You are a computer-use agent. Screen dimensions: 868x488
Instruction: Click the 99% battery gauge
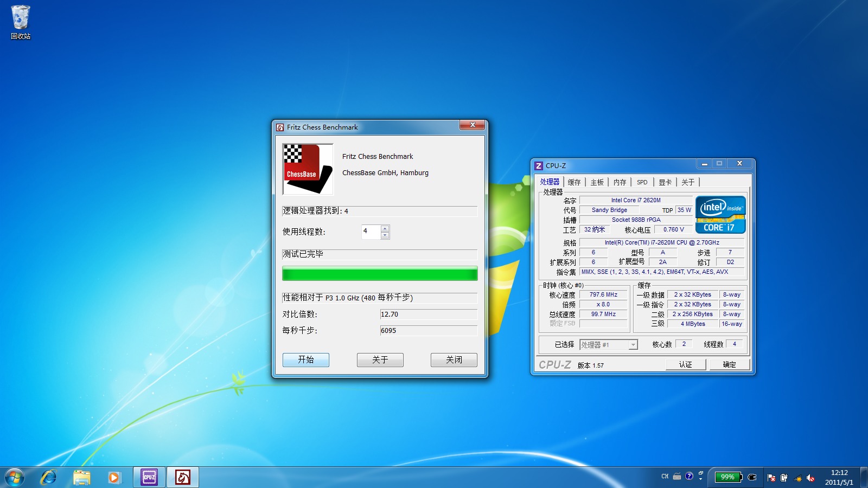click(728, 477)
